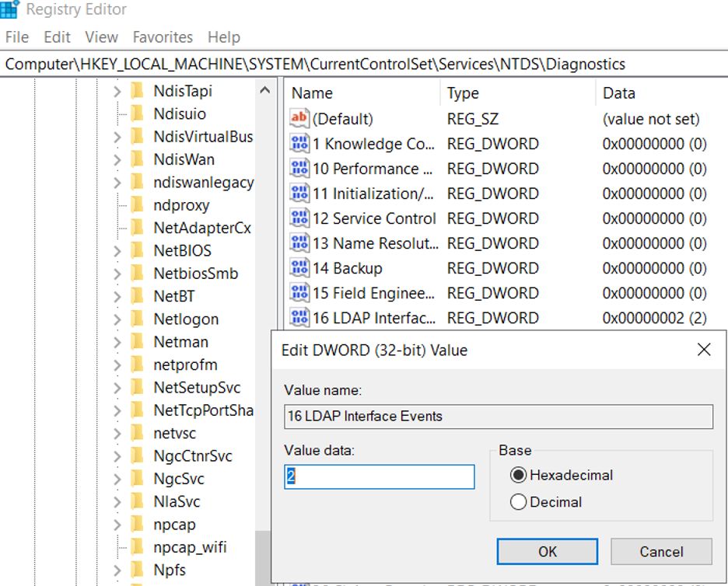Viewport: 728px width, 586px height.
Task: Select the NgcSvc tree item
Action: pos(179,478)
